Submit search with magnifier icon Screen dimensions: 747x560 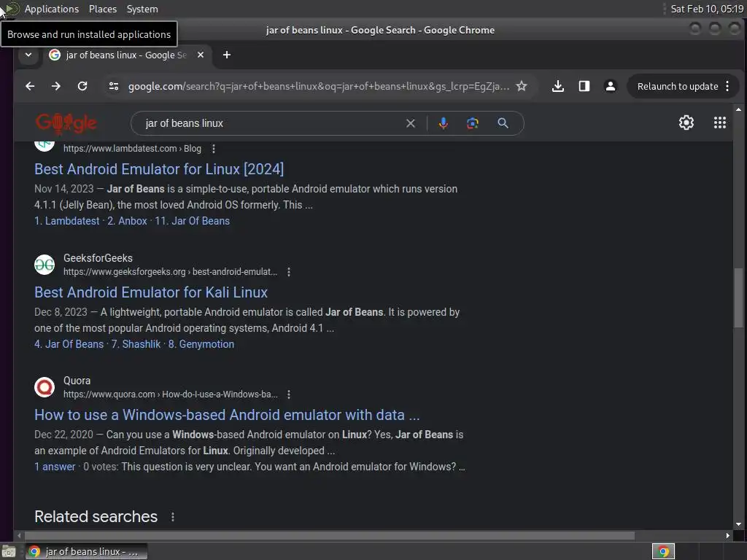tap(503, 123)
